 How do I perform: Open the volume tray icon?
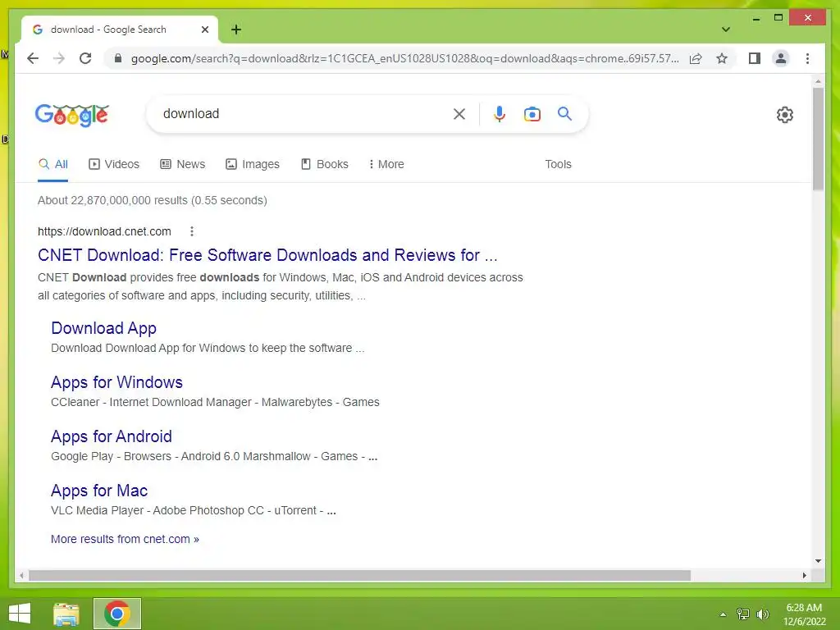click(x=763, y=614)
